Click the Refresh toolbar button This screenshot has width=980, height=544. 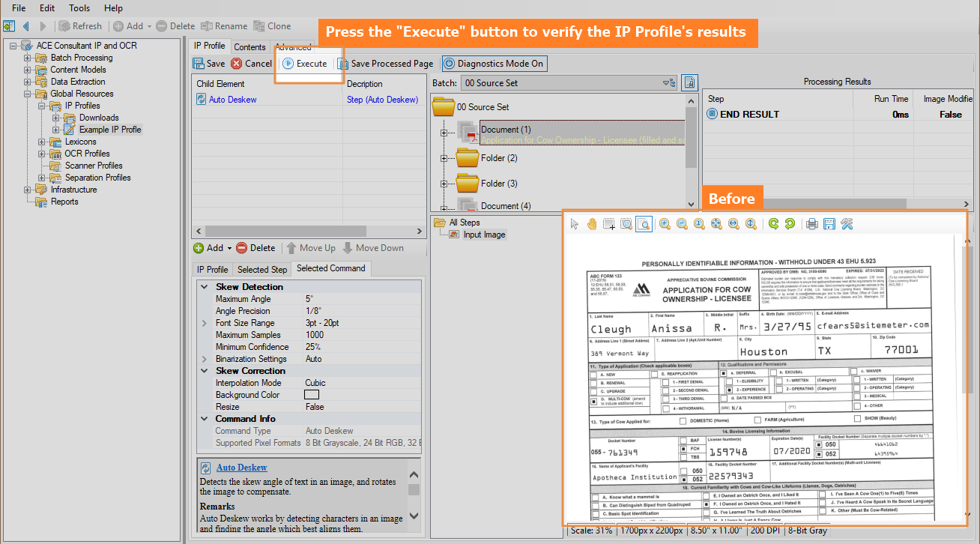79,26
